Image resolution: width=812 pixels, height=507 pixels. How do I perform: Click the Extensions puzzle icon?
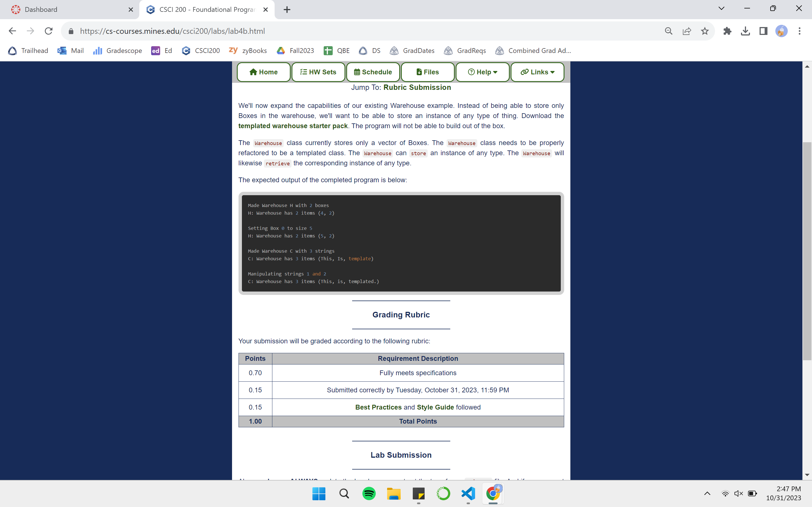pyautogui.click(x=727, y=31)
